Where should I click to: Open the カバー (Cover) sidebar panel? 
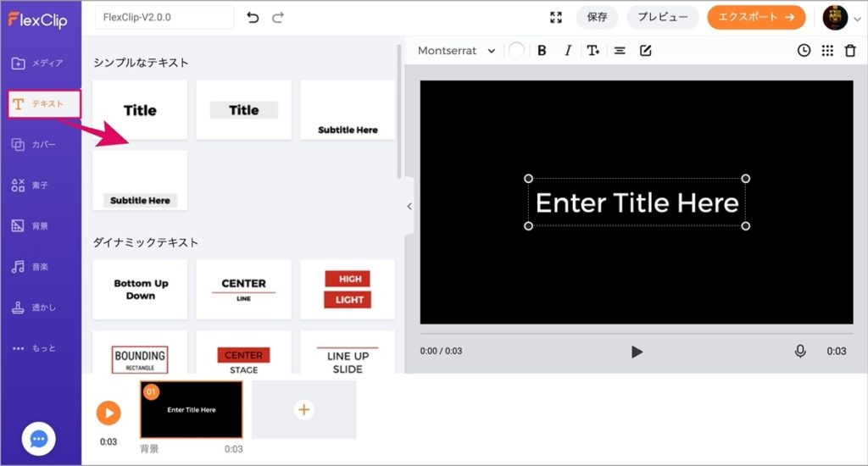tap(34, 144)
